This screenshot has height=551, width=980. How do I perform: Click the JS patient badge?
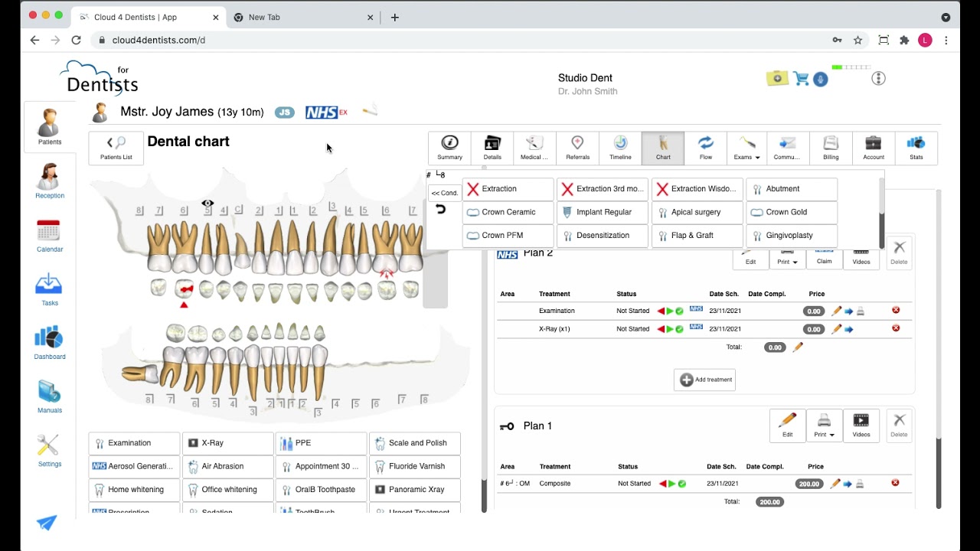pos(284,112)
